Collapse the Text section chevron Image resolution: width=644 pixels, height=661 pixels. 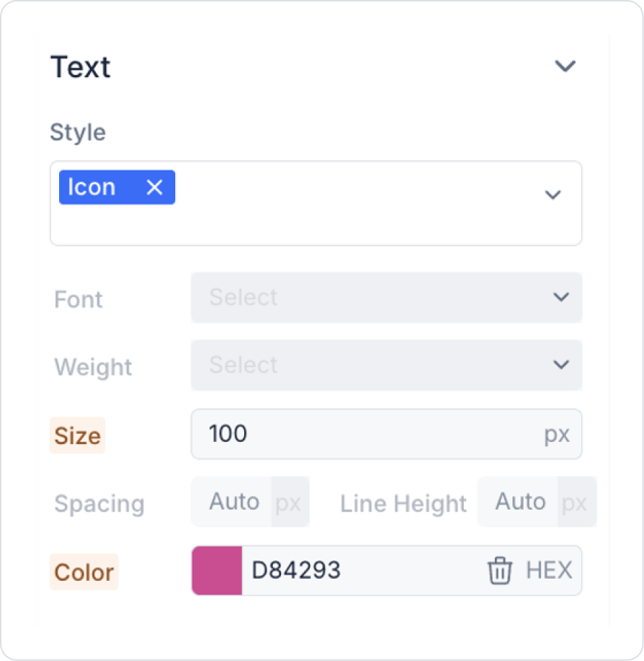(x=565, y=66)
